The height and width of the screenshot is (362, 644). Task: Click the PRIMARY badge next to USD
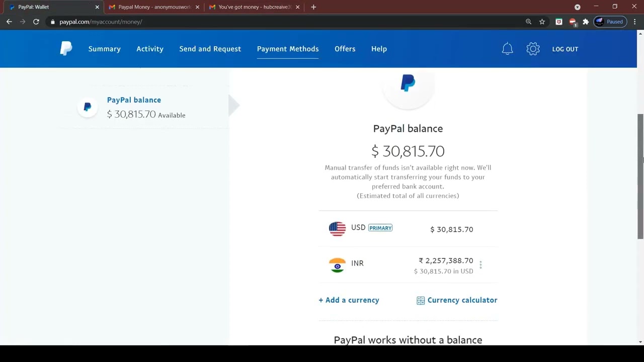click(x=380, y=228)
